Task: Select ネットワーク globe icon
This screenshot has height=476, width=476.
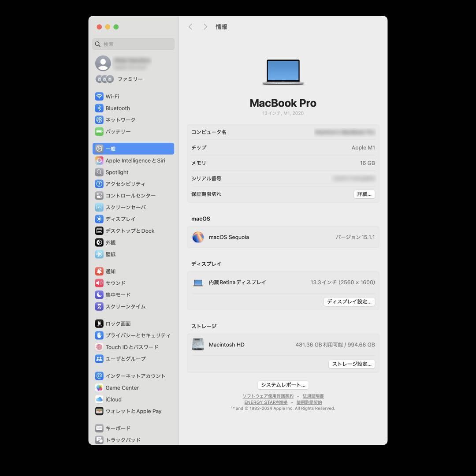Action: tap(99, 119)
